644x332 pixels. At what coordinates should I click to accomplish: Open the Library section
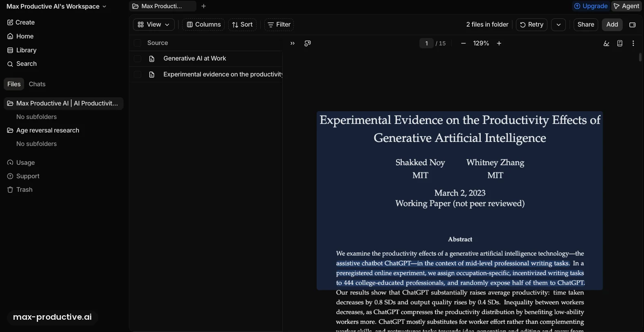click(x=22, y=50)
